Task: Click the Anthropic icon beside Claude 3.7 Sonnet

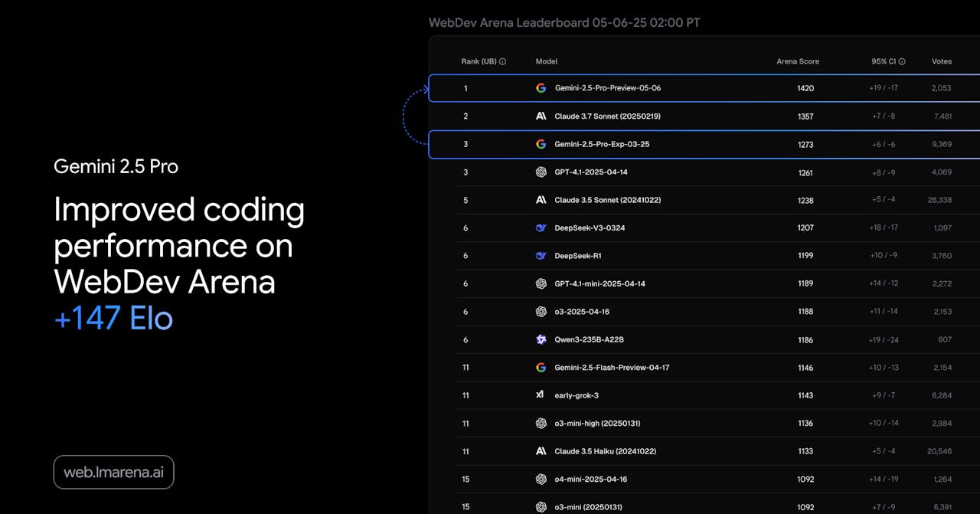Action: [541, 116]
